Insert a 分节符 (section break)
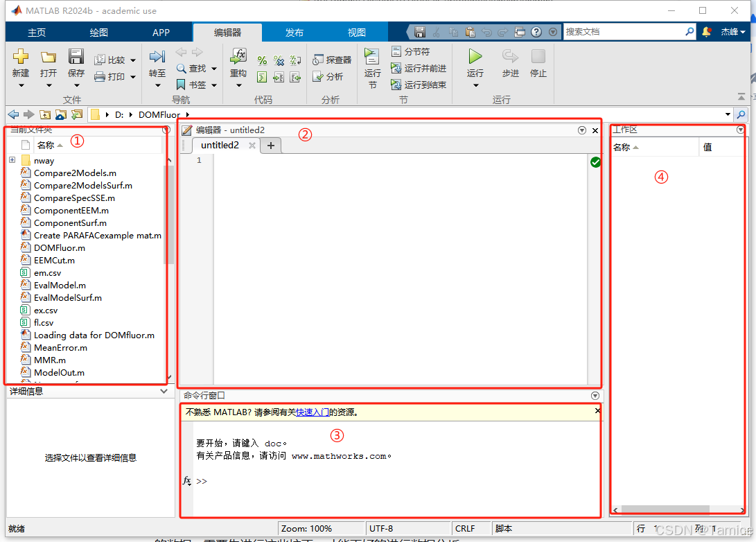The width and height of the screenshot is (756, 542). (x=411, y=51)
